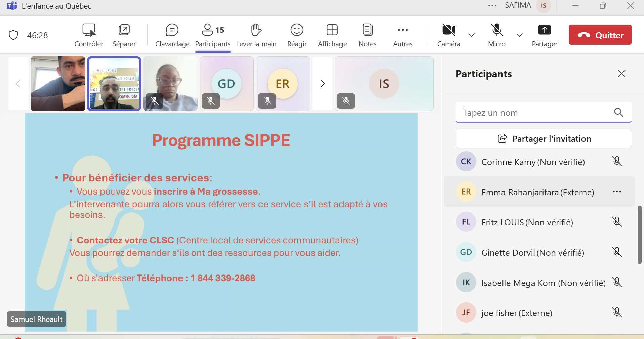644x339 pixels.
Task: Turn on the Caméra
Action: pyautogui.click(x=449, y=35)
